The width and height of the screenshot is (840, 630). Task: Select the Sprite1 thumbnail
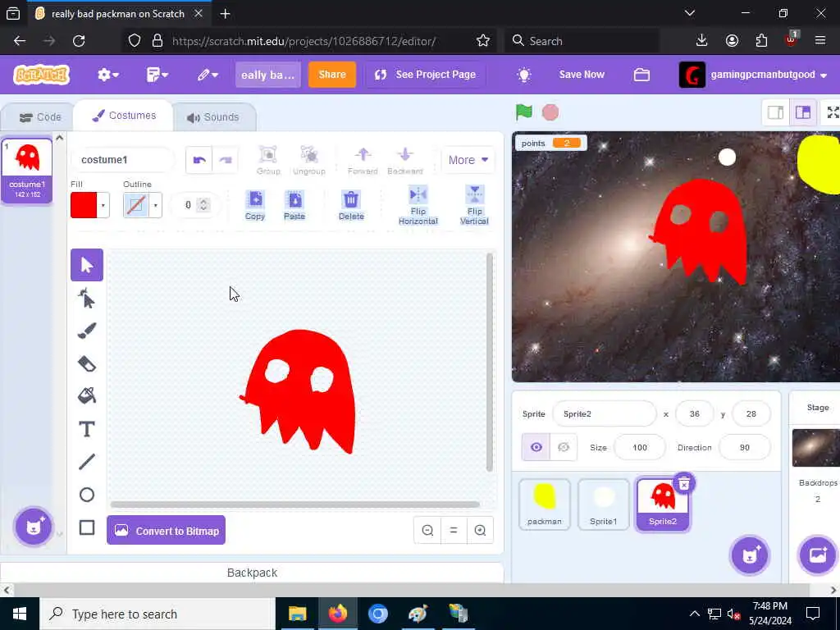pyautogui.click(x=603, y=504)
